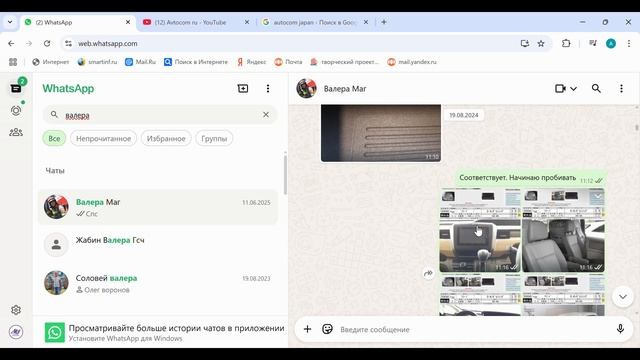Open the 'smartinf.ru' bookmark
640x360 pixels.
coord(98,62)
